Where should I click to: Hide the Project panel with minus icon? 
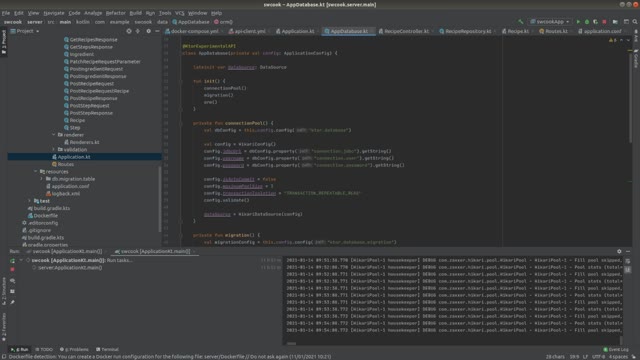pyautogui.click(x=157, y=31)
